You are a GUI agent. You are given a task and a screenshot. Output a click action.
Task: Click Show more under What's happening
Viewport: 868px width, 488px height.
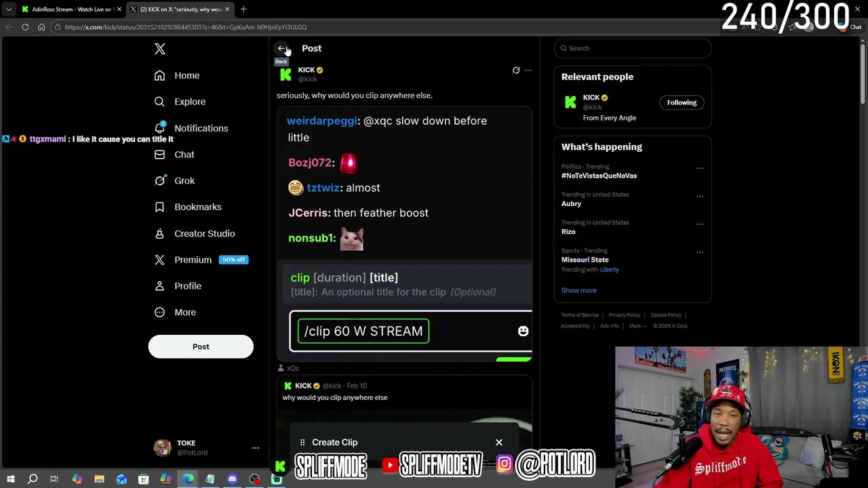[578, 290]
